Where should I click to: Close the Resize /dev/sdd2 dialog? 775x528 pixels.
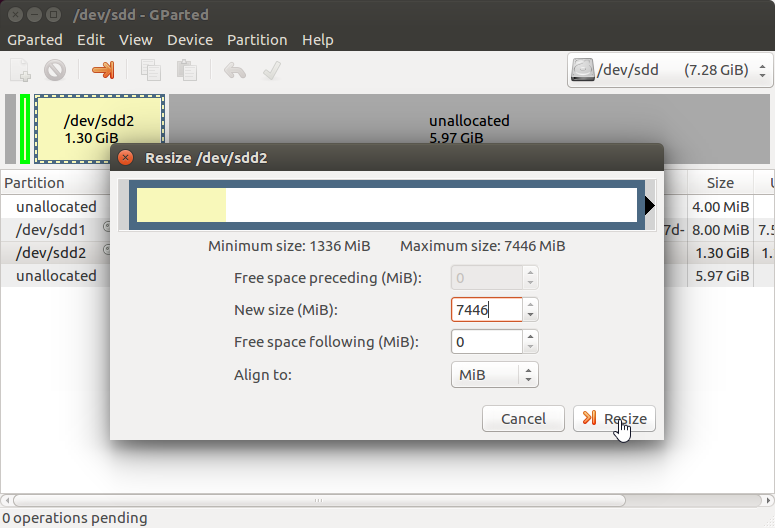[x=126, y=158]
